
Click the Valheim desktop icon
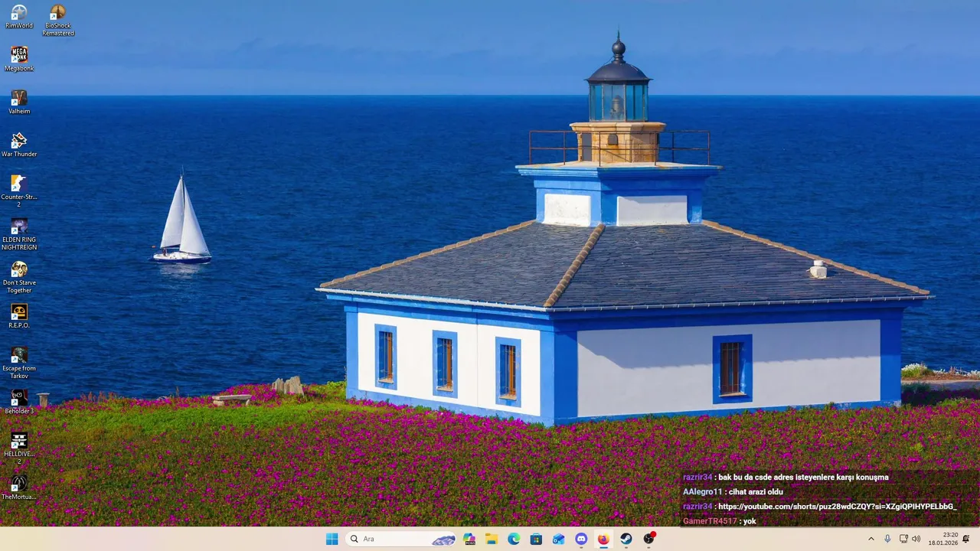(19, 103)
